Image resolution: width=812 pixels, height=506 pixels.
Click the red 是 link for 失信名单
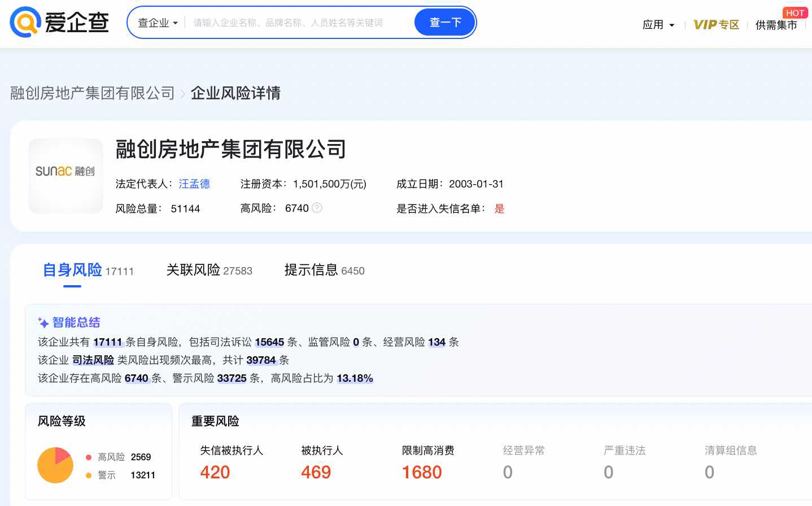[499, 208]
